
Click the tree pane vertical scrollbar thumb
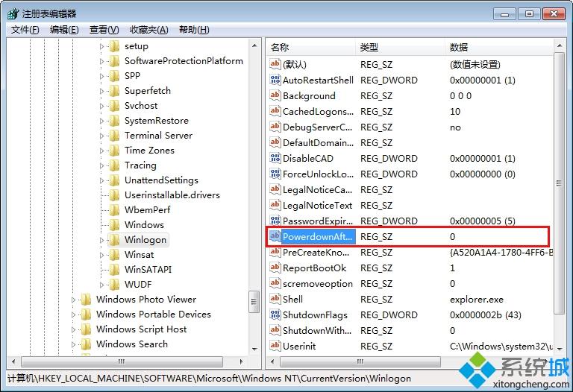click(x=254, y=302)
